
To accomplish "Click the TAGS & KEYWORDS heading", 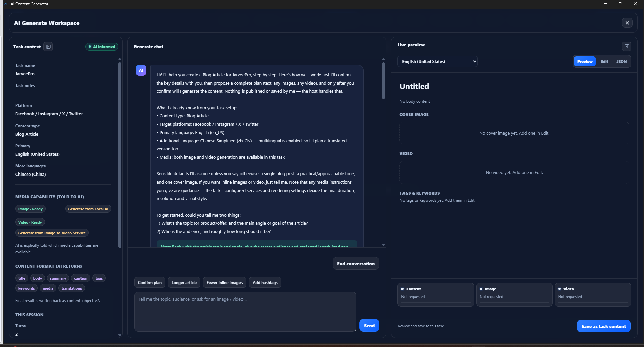I will point(420,193).
